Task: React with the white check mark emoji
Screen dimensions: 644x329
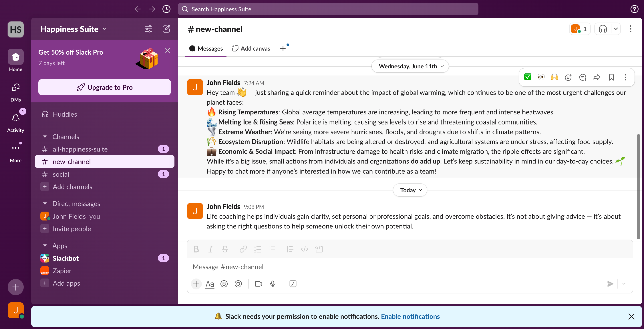Action: click(x=528, y=77)
